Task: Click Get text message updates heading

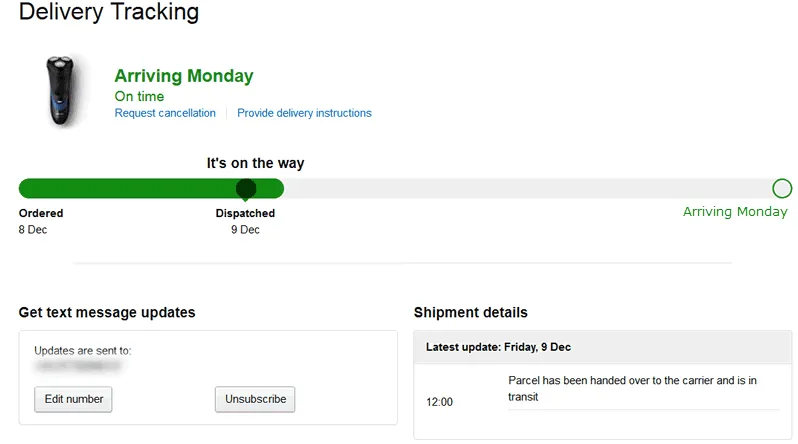Action: pos(107,313)
